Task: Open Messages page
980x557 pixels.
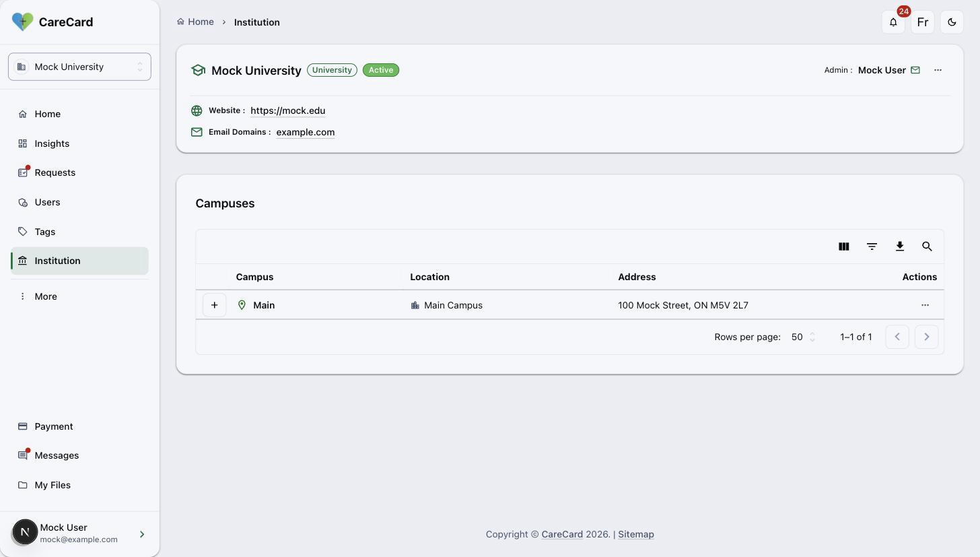Action: click(x=79, y=455)
